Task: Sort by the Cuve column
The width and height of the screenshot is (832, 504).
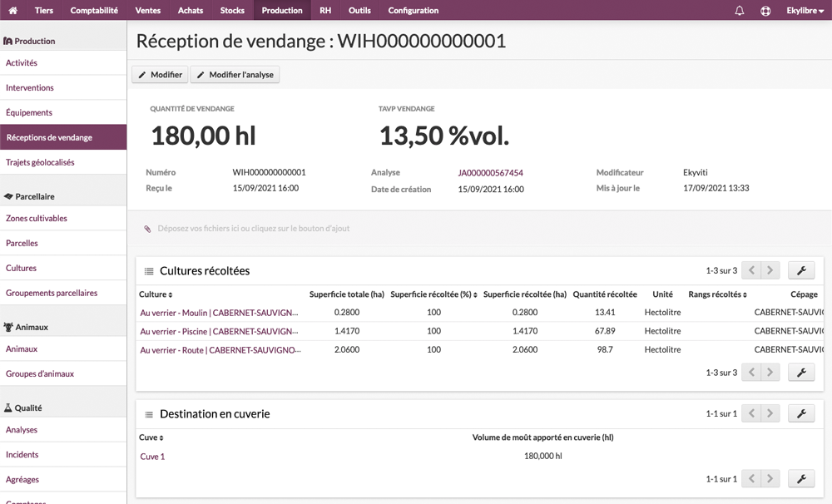Action: click(151, 437)
